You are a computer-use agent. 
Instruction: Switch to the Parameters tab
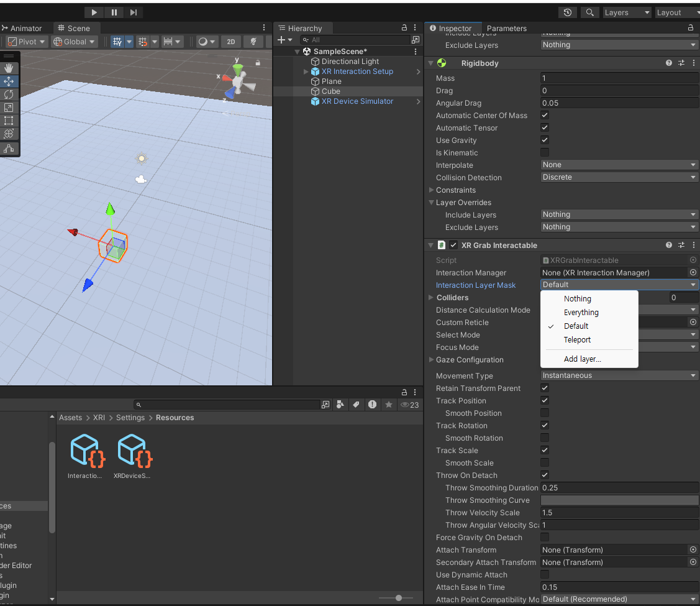(506, 28)
